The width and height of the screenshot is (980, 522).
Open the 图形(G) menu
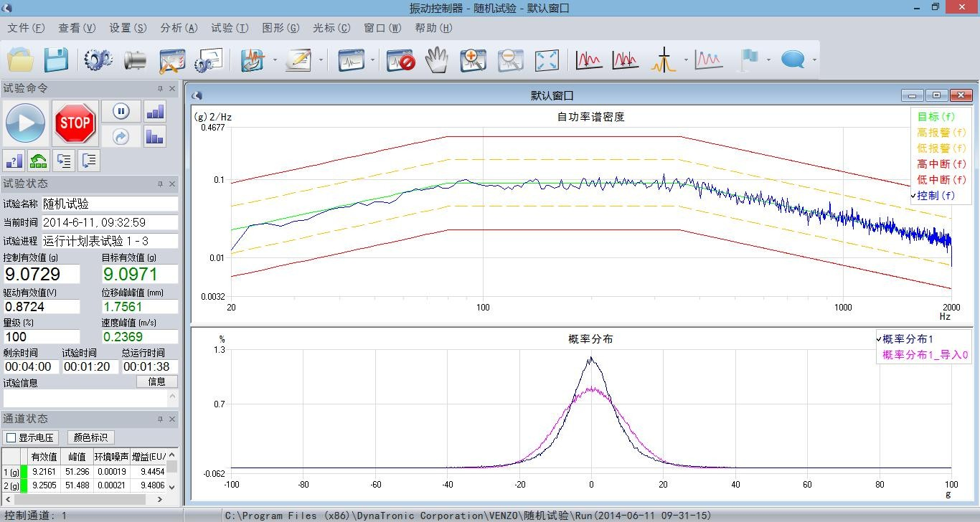(x=281, y=28)
